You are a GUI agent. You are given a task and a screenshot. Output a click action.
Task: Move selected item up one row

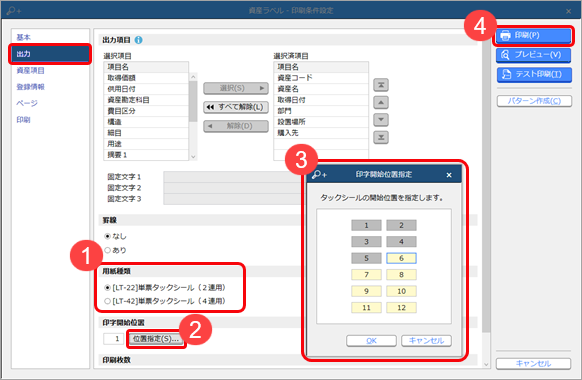(381, 102)
